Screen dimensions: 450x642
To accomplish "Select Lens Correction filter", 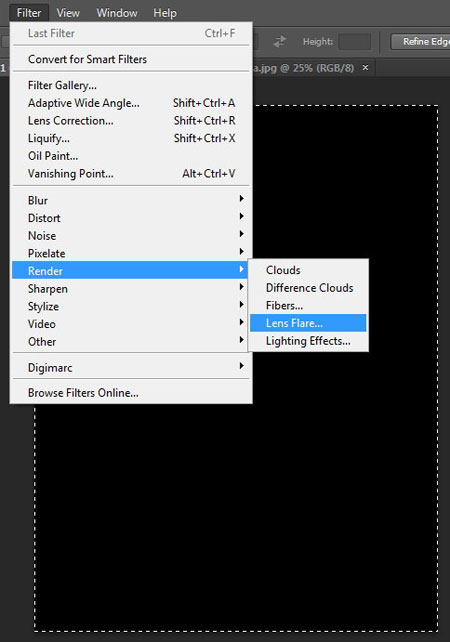I will [x=131, y=120].
